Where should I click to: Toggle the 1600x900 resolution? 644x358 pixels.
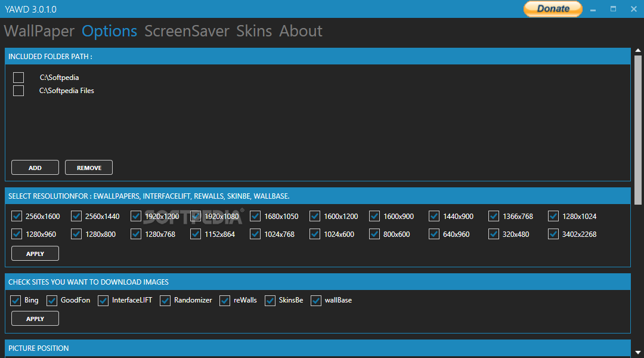pos(374,216)
